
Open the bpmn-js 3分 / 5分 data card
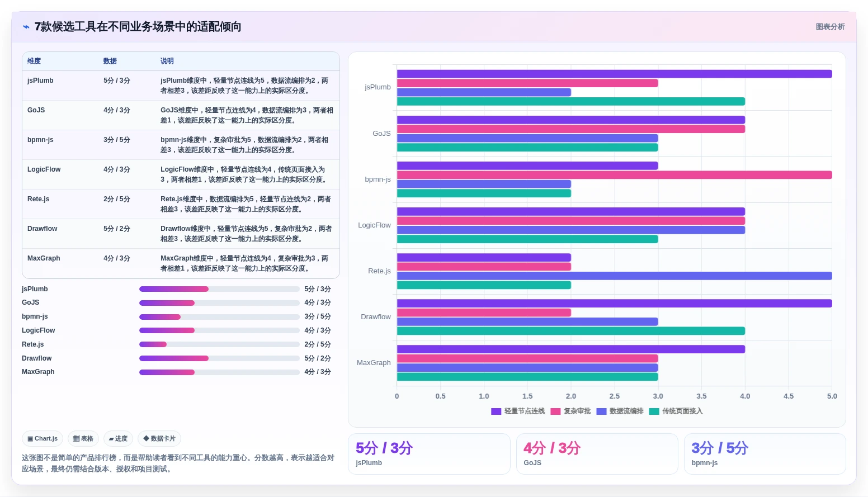pos(765,454)
